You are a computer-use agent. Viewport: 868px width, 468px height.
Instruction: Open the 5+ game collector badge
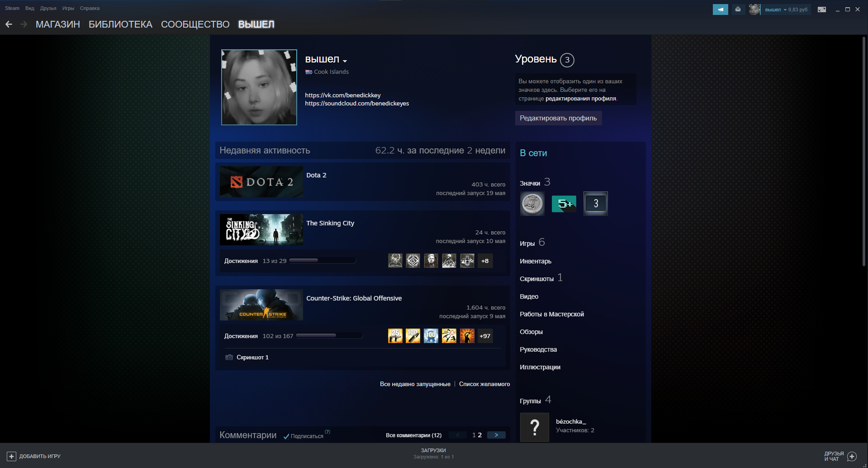click(x=564, y=204)
